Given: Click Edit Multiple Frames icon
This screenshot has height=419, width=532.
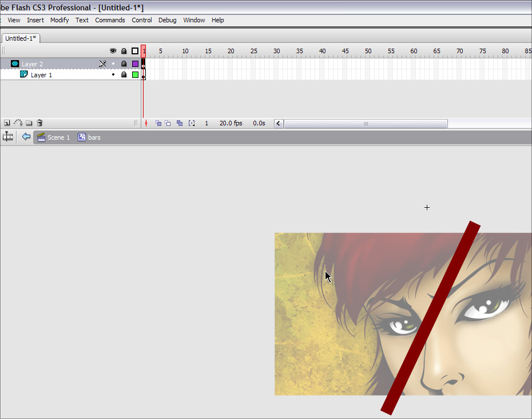Looking at the screenshot, I should (180, 123).
